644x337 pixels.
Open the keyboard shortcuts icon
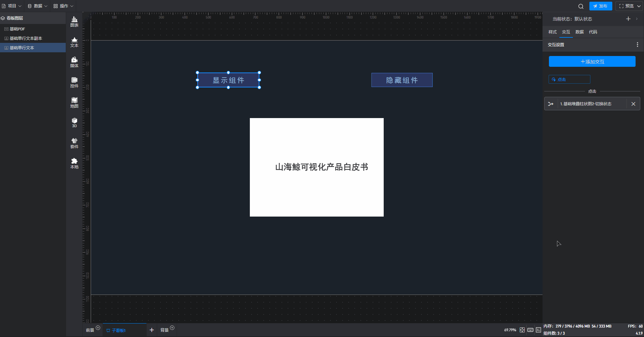(530, 330)
